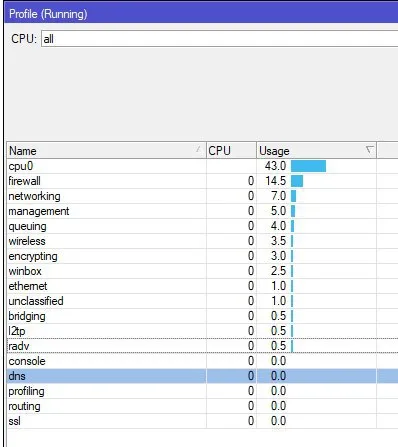Screen dimensions: 398x447
Task: Select the ethernet row
Action: coord(202,286)
